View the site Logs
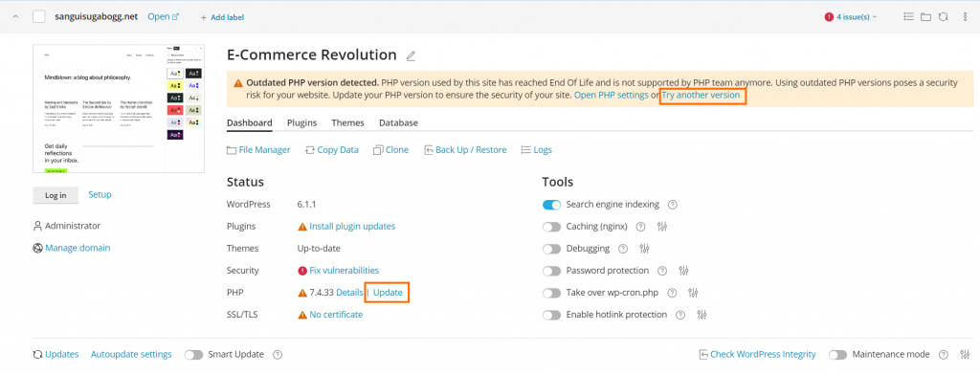The width and height of the screenshot is (980, 374). coord(536,150)
